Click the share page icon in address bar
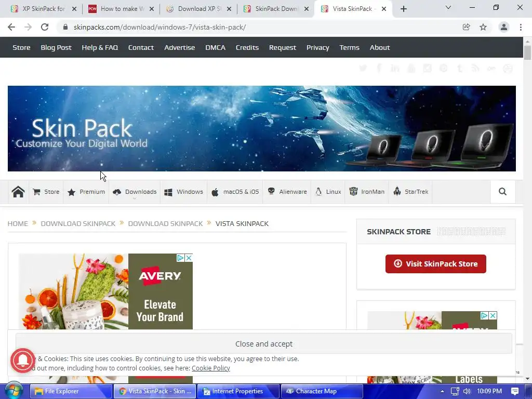 [467, 27]
